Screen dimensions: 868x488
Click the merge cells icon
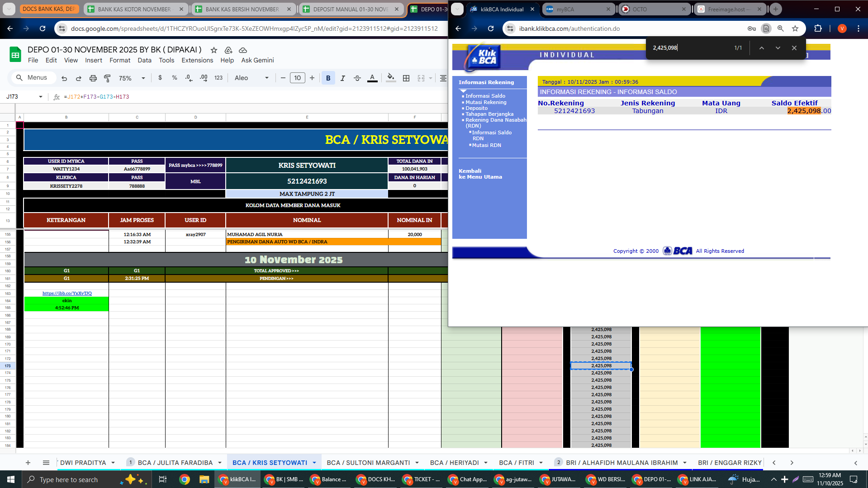click(x=421, y=78)
